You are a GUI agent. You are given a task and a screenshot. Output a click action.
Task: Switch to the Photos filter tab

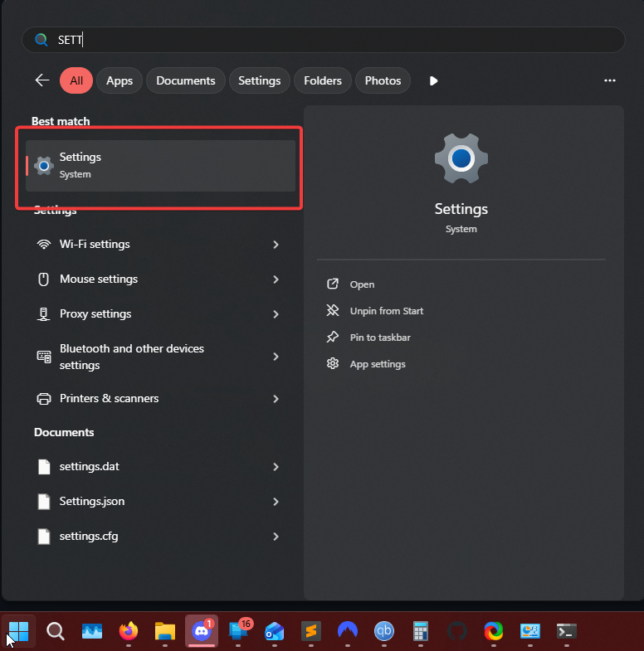(383, 80)
